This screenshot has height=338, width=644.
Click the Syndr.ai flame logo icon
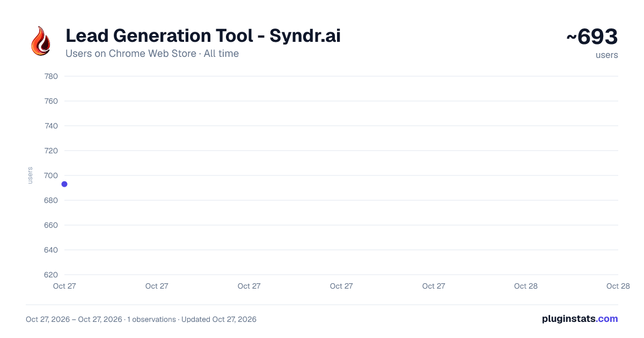click(x=41, y=41)
